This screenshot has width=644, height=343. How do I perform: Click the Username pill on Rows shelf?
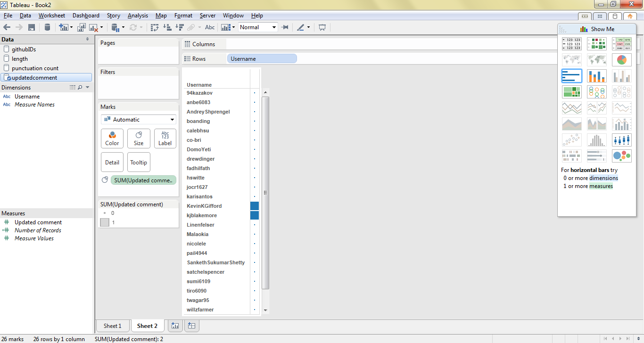tap(262, 59)
